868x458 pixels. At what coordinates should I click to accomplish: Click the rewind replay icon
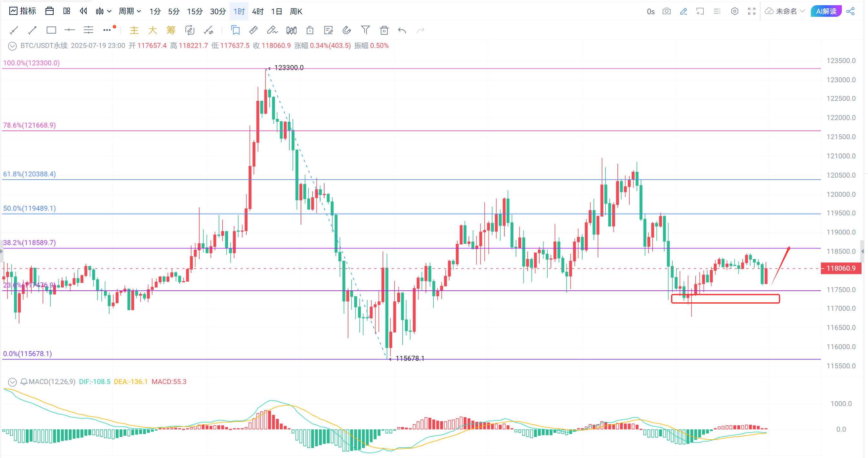pos(83,11)
